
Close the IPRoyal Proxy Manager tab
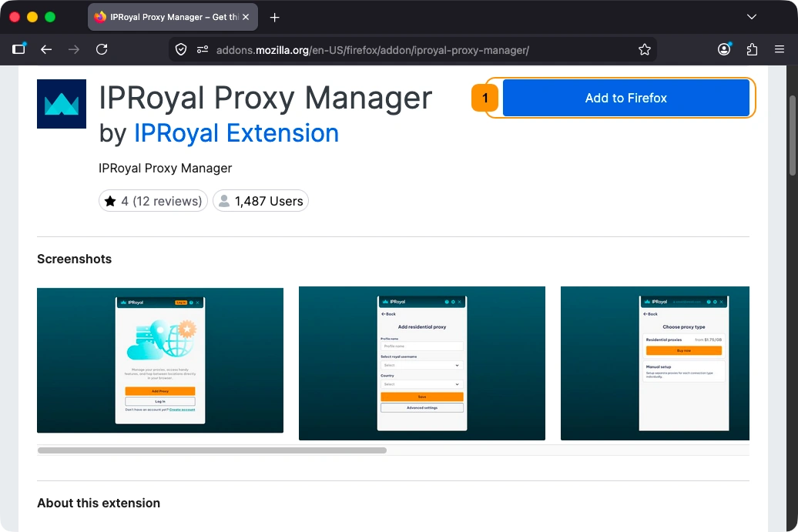246,17
